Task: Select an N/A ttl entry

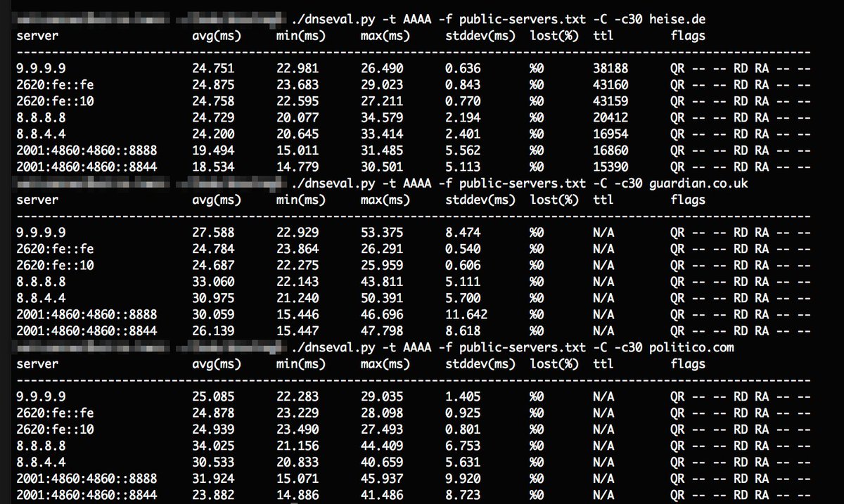Action: tap(605, 232)
